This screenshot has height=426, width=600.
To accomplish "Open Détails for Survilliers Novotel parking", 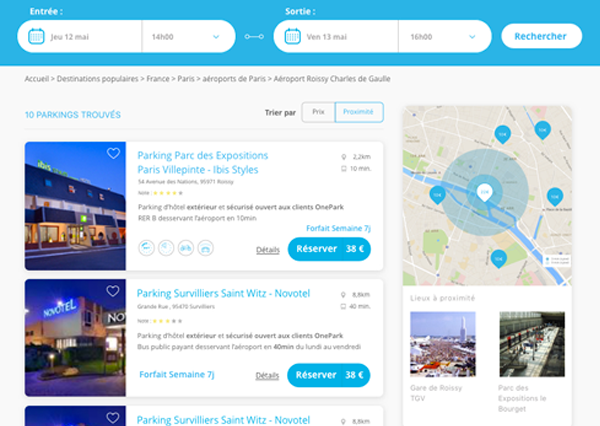I will 267,375.
